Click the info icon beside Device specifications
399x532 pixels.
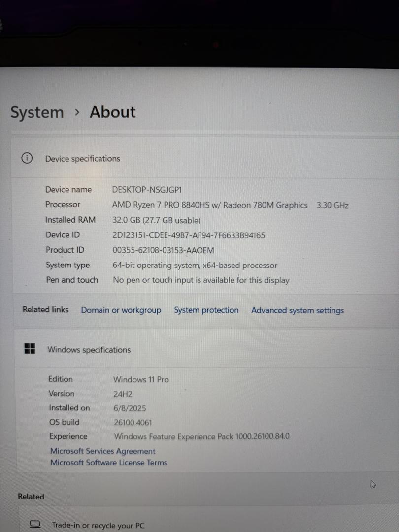pyautogui.click(x=27, y=158)
